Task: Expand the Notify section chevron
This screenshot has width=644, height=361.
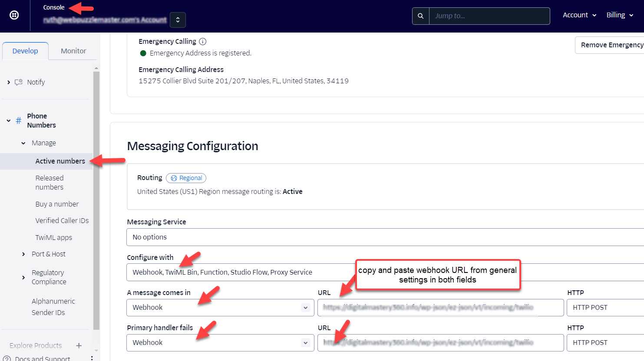Action: point(9,82)
